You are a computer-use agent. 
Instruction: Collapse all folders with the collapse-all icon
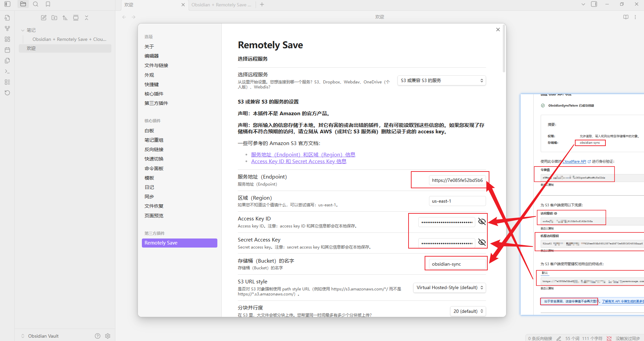(87, 17)
